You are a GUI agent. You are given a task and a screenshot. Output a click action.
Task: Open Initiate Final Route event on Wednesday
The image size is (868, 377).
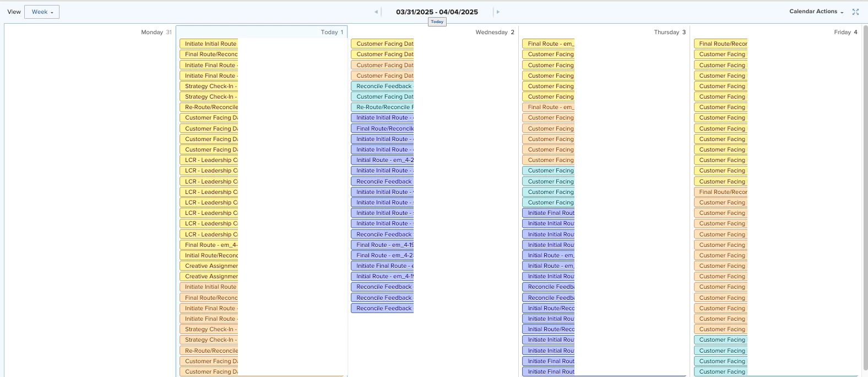coord(382,266)
